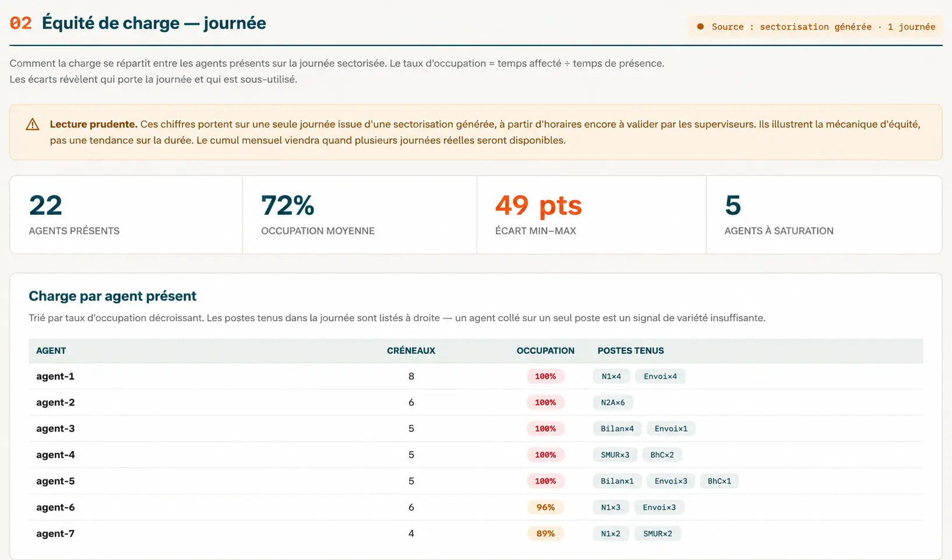Click the N1×3 tag for agent-6
Image resolution: width=952 pixels, height=560 pixels.
pyautogui.click(x=611, y=507)
